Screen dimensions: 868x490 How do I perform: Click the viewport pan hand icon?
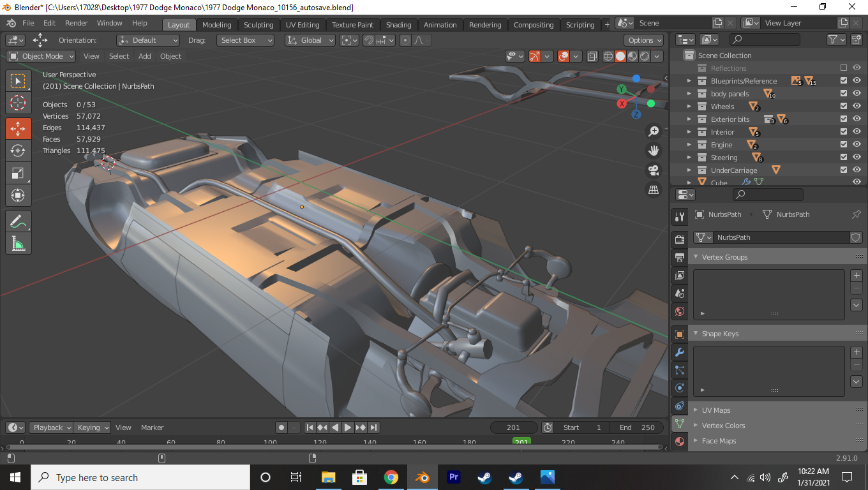[x=654, y=151]
